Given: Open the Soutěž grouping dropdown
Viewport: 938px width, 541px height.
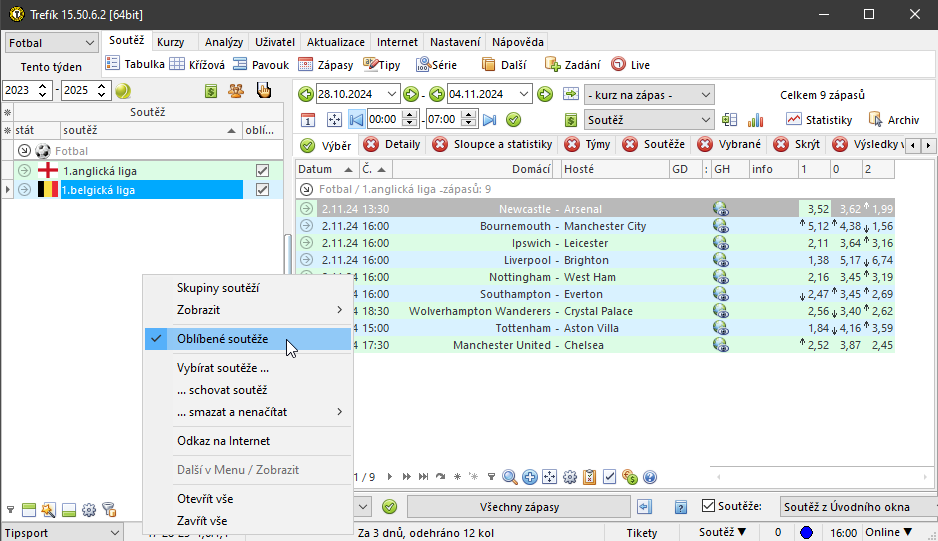Looking at the screenshot, I should pos(649,120).
